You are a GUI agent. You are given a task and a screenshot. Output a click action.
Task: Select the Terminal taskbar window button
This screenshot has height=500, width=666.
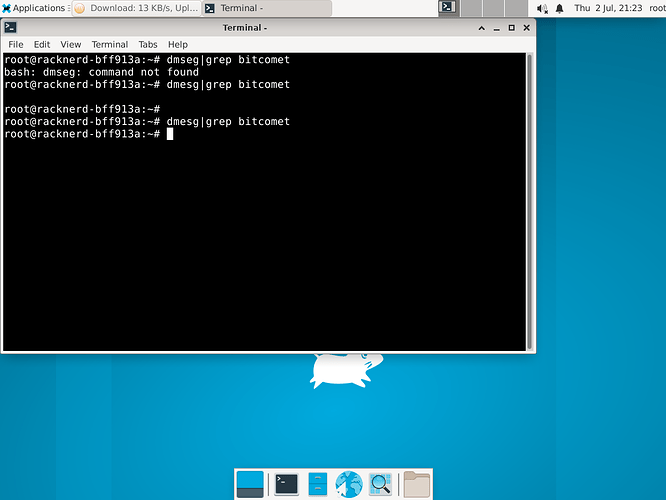pyautogui.click(x=267, y=8)
